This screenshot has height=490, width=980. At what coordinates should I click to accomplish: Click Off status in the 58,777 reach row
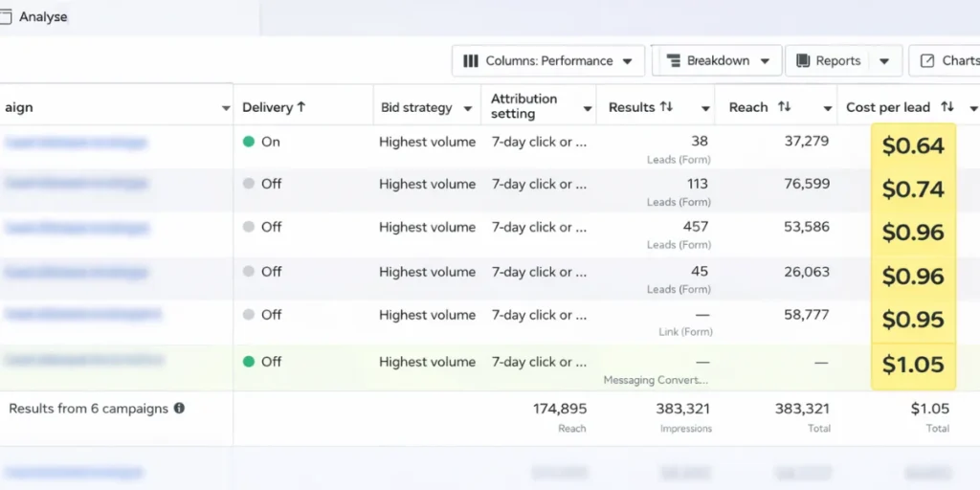click(262, 314)
